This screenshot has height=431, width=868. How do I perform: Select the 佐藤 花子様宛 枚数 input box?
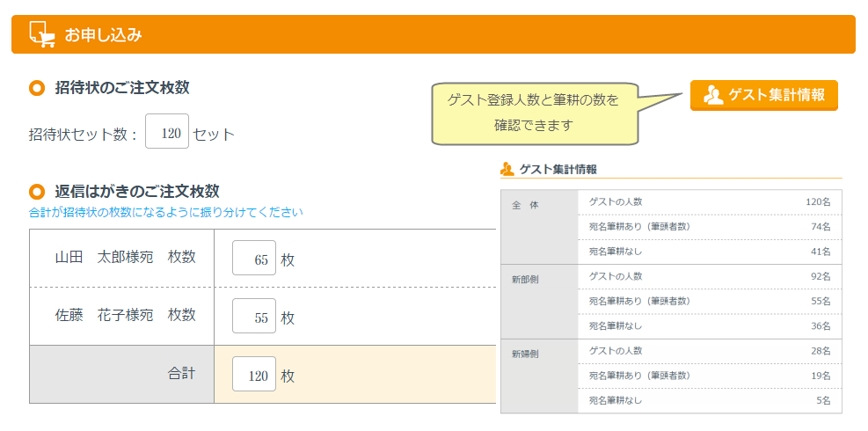tap(254, 317)
